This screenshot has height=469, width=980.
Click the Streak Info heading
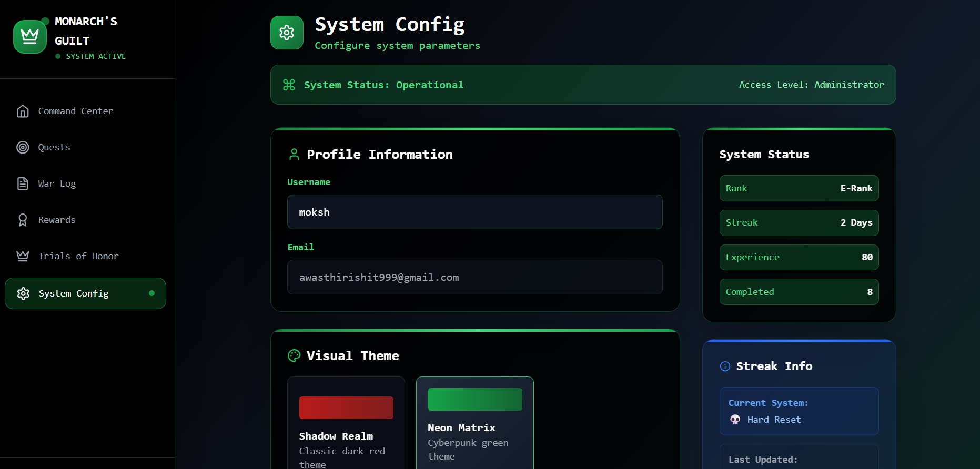coord(774,366)
